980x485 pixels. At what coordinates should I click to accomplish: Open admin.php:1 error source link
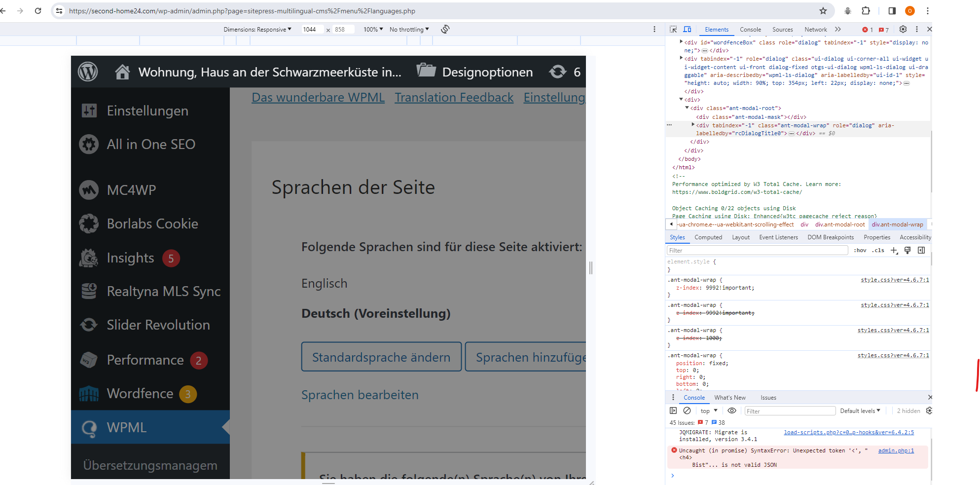pyautogui.click(x=896, y=450)
